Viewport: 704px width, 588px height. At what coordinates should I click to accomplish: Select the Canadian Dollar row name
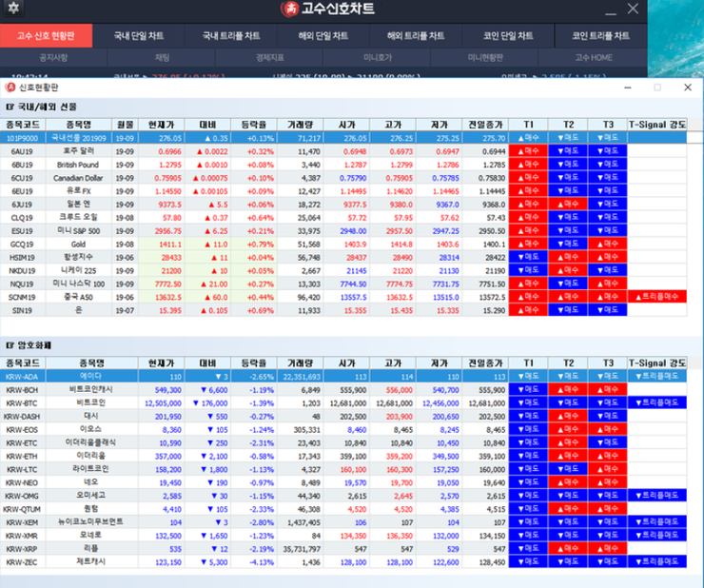78,178
